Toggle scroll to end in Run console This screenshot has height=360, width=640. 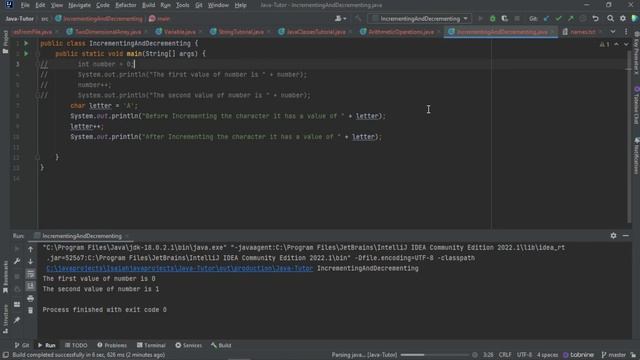point(31,286)
